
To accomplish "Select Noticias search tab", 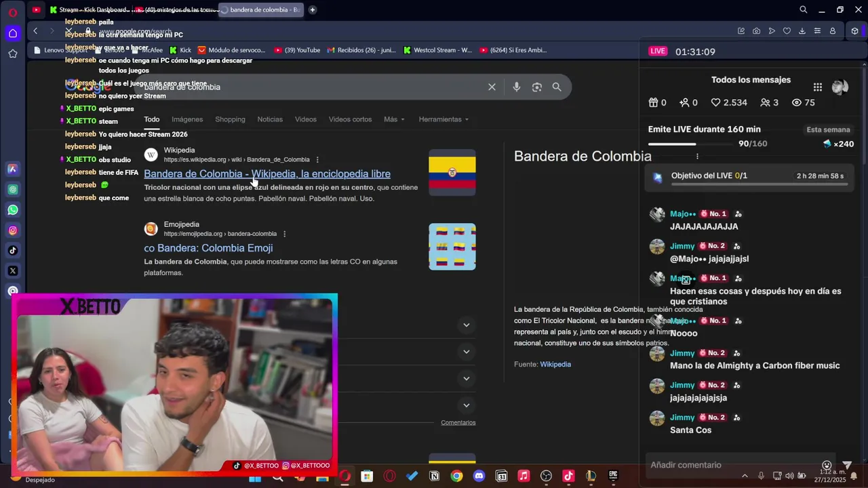I will coord(270,119).
